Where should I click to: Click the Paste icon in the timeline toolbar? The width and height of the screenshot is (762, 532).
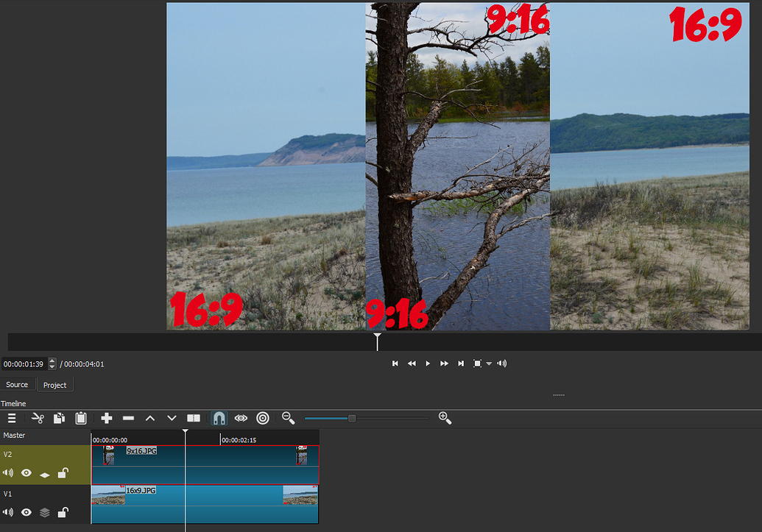click(81, 418)
